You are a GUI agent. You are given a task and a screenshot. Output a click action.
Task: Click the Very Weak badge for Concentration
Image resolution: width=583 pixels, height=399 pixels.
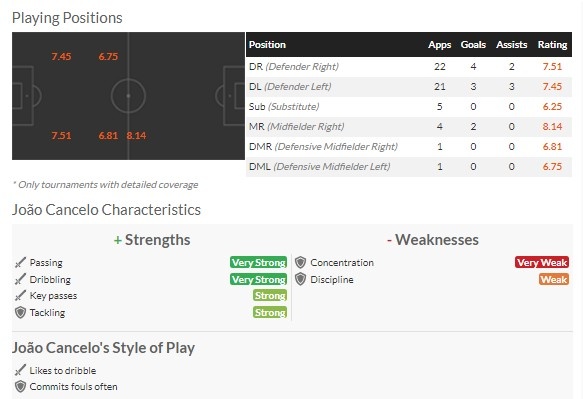coord(542,263)
